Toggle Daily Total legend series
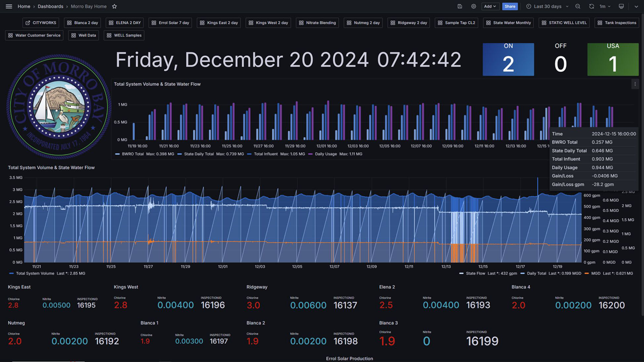 tap(537, 274)
